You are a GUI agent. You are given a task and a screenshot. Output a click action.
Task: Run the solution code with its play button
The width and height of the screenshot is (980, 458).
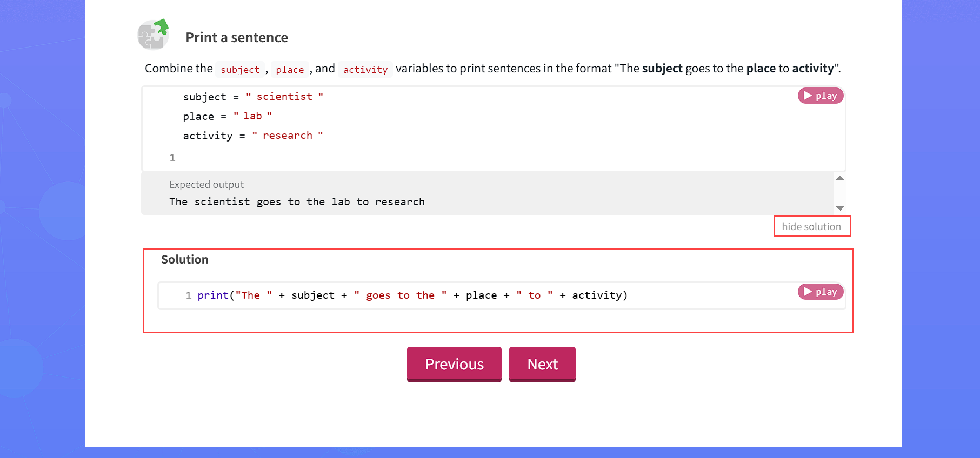pos(821,292)
